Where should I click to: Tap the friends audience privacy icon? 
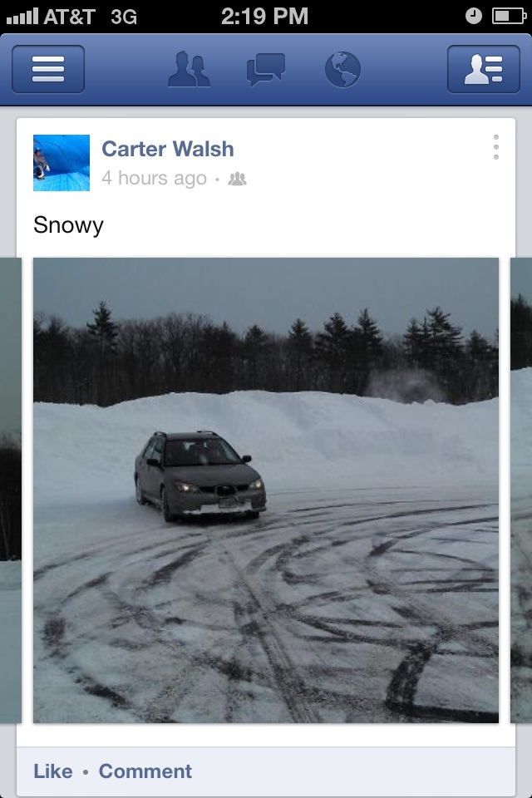coord(237,179)
